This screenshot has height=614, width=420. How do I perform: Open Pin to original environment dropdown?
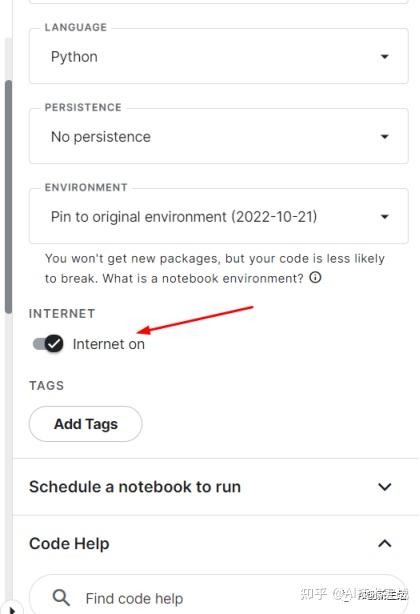(219, 216)
